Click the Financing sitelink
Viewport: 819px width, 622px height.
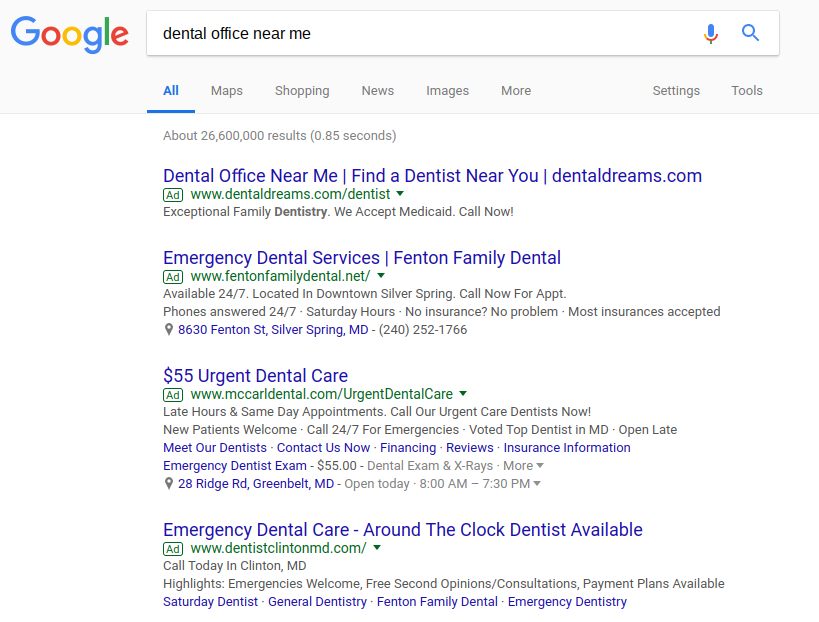408,448
